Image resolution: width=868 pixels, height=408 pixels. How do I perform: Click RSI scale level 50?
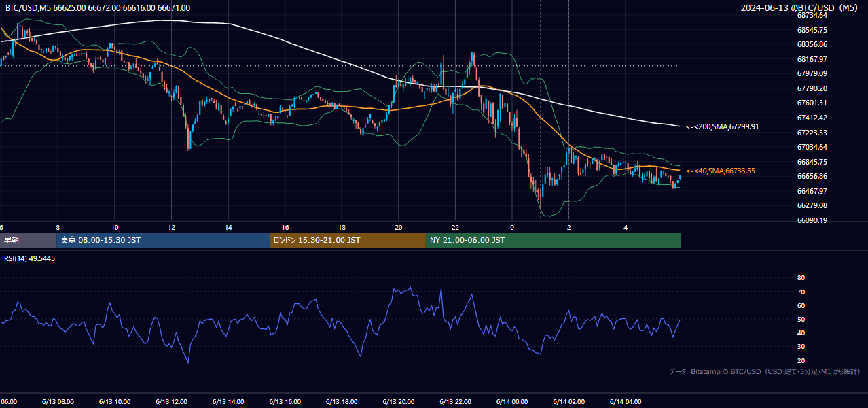point(801,319)
